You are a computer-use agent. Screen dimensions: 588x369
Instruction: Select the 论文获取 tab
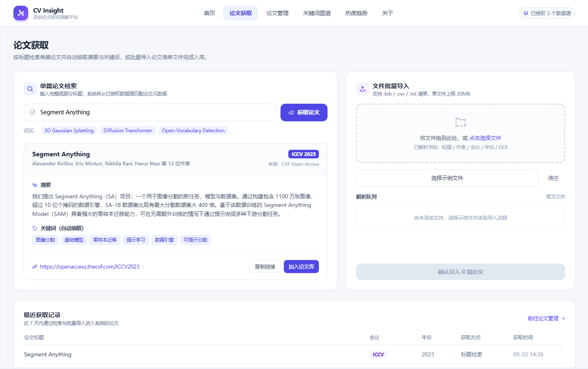click(241, 13)
